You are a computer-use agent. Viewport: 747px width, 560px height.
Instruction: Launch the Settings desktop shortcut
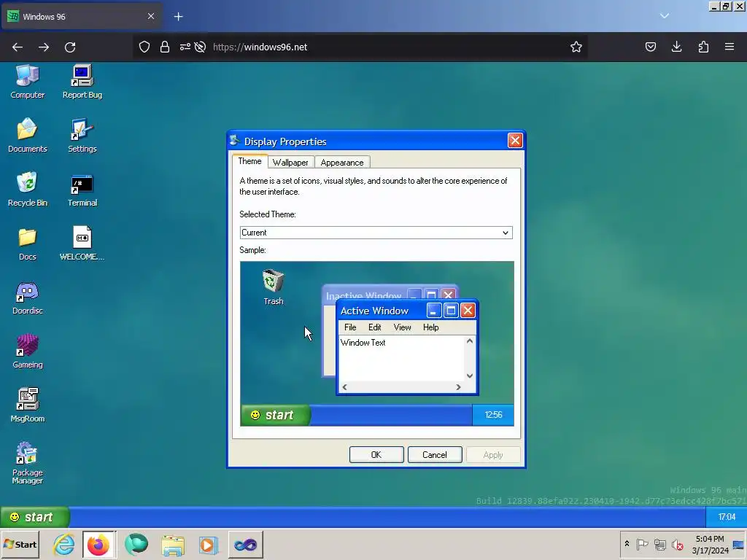pos(82,136)
